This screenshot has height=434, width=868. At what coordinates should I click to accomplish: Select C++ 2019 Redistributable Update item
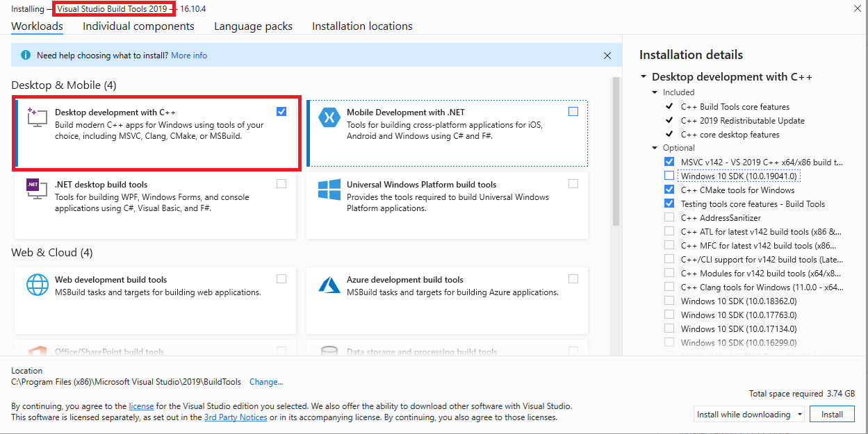coord(743,121)
